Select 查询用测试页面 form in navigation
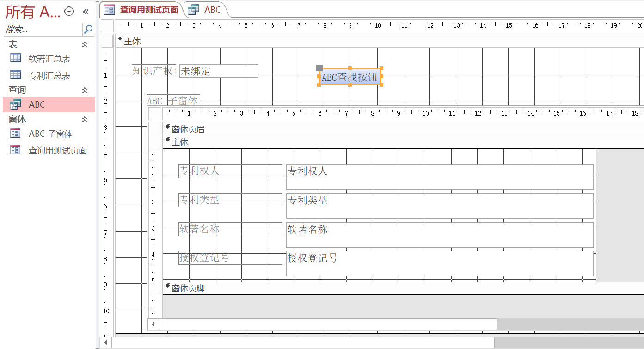The height and width of the screenshot is (349, 644). pyautogui.click(x=49, y=150)
